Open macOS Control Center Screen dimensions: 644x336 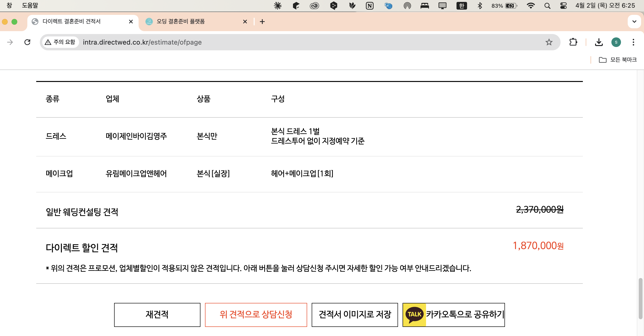pyautogui.click(x=563, y=5)
